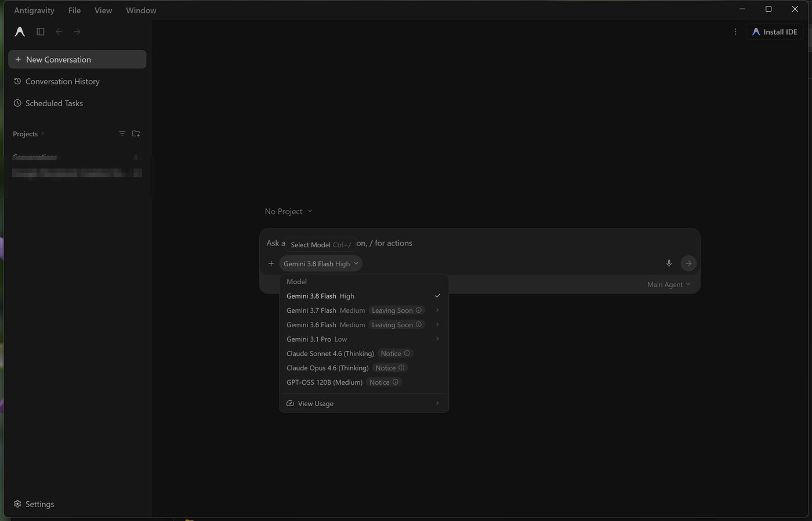Expand the Projects section chevron
Viewport: 812px width, 521px height.
[42, 133]
